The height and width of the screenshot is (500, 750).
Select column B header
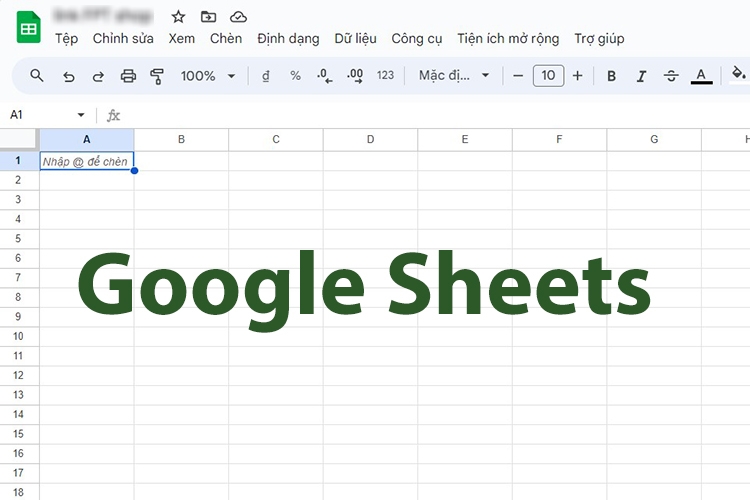181,139
